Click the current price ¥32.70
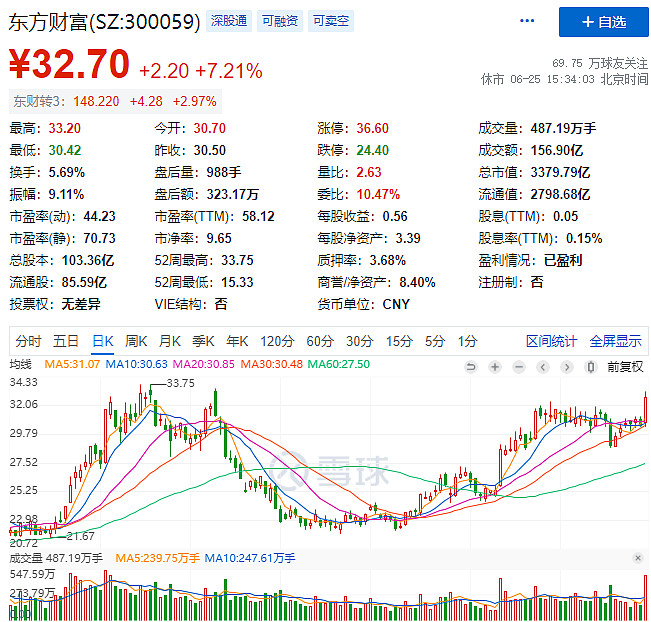The width and height of the screenshot is (651, 622). coord(69,64)
